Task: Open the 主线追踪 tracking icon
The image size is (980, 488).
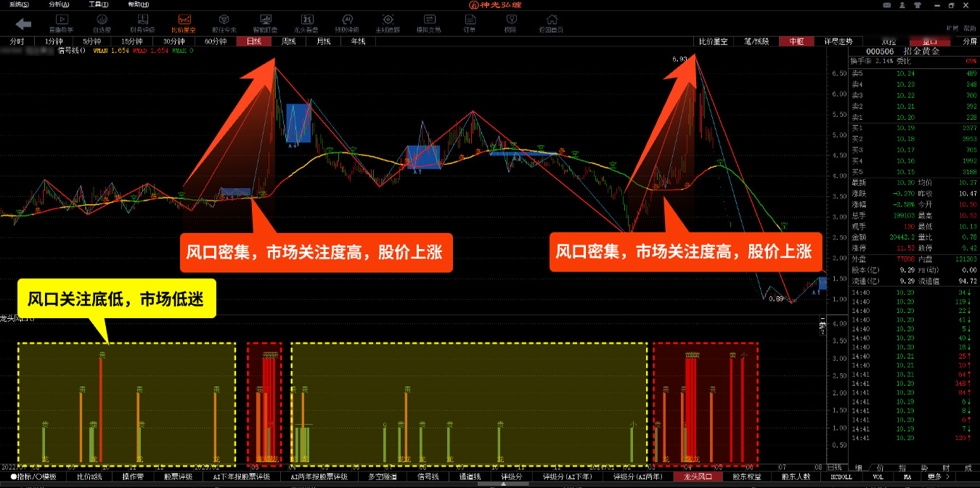Action: coord(388,23)
